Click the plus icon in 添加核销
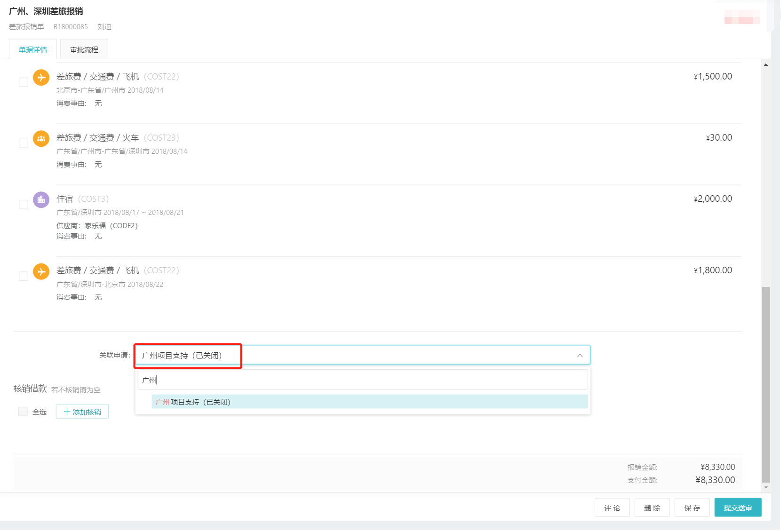The image size is (781, 532). (x=67, y=412)
